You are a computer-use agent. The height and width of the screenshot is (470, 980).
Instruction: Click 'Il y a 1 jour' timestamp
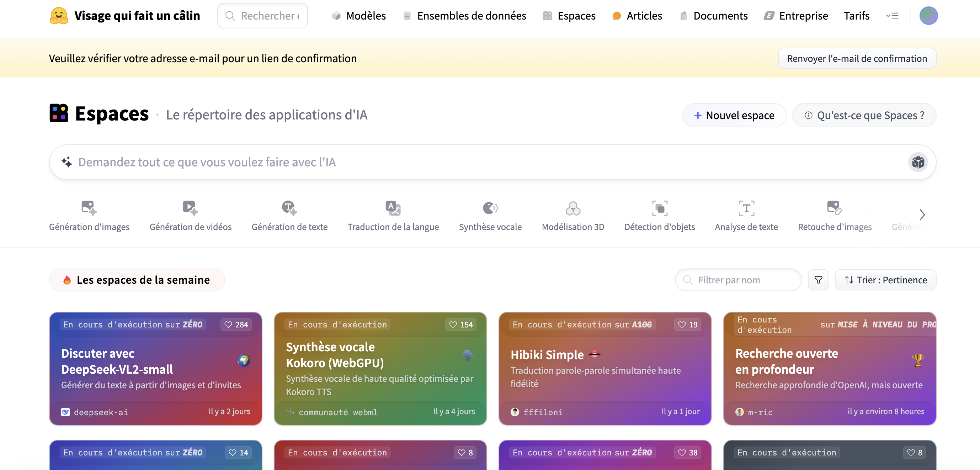coord(680,411)
